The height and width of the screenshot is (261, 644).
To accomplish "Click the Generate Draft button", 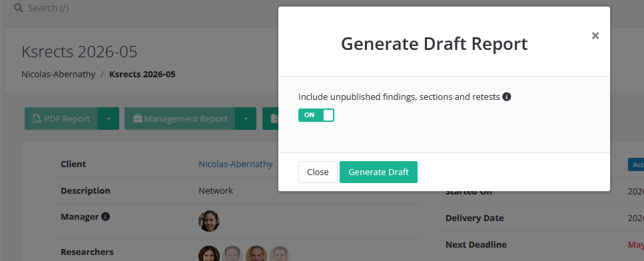I will point(378,172).
